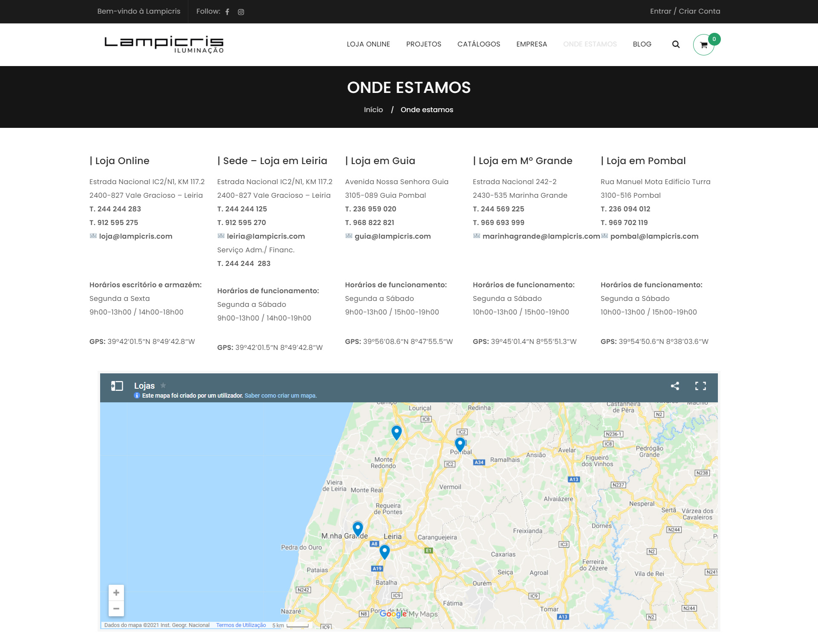The height and width of the screenshot is (644, 818).
Task: Zoom out on the map
Action: 116,609
